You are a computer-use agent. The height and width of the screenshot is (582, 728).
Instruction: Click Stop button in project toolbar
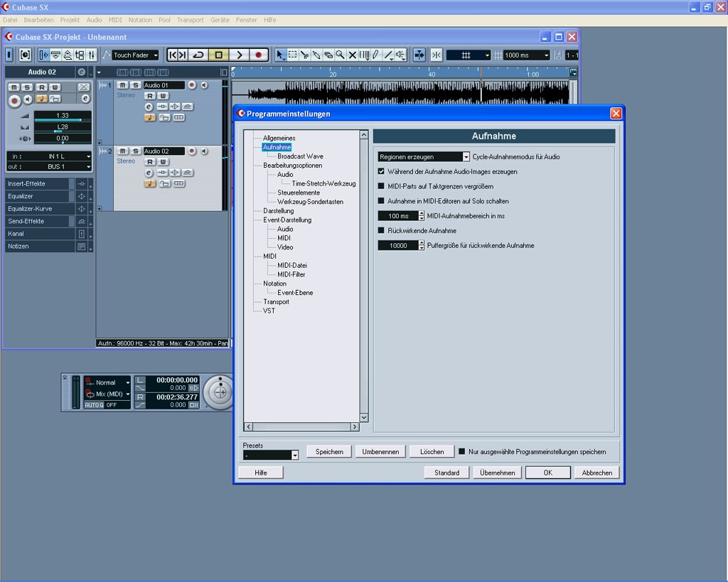(x=219, y=55)
